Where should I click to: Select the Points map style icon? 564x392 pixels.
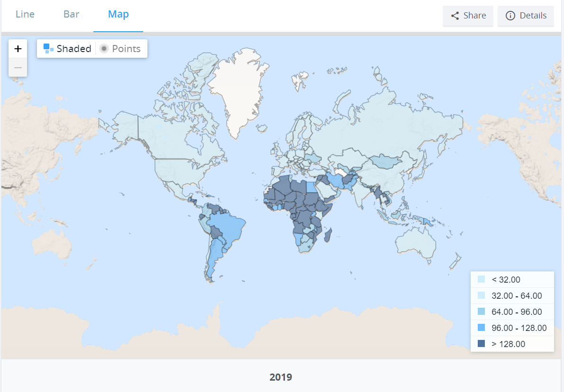pos(103,48)
